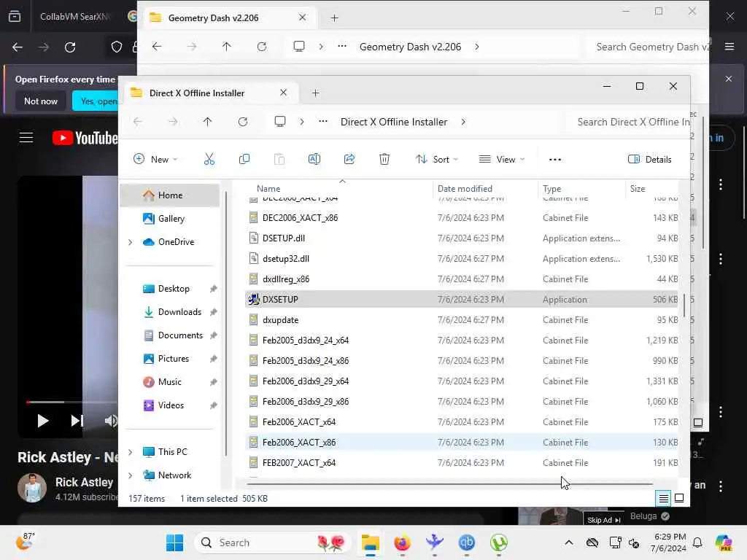Open Downloads in the navigation pane
Image resolution: width=747 pixels, height=560 pixels.
tap(179, 312)
